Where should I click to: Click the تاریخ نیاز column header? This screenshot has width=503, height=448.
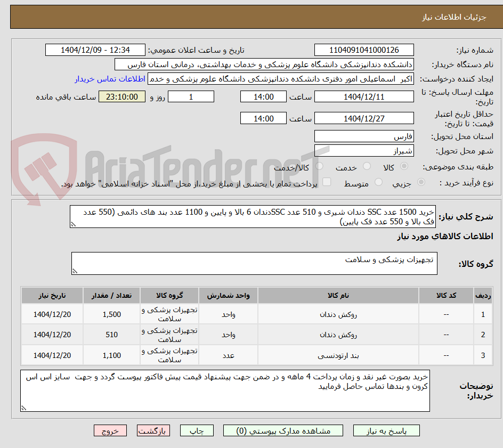coord(52,295)
